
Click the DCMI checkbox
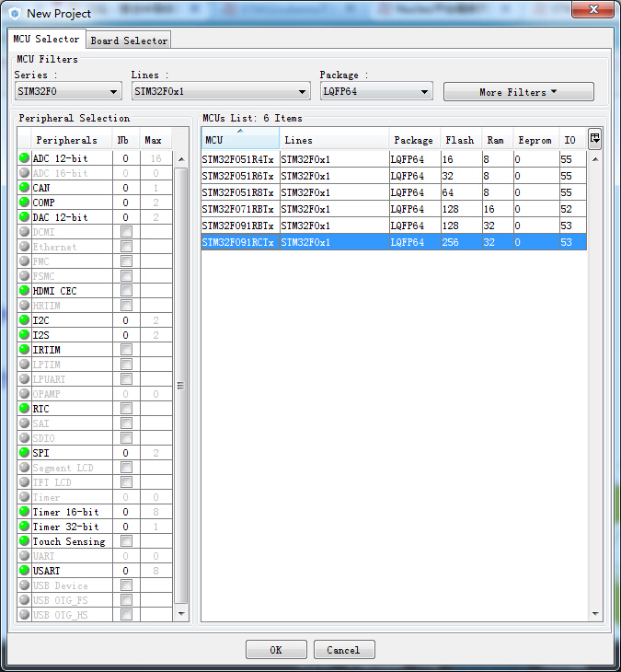point(126,232)
